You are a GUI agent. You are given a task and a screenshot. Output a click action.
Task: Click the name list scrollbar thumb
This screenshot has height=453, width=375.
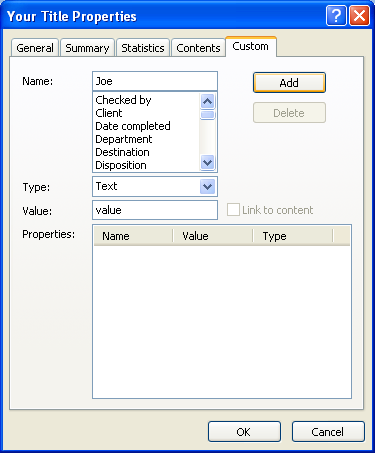point(208,115)
